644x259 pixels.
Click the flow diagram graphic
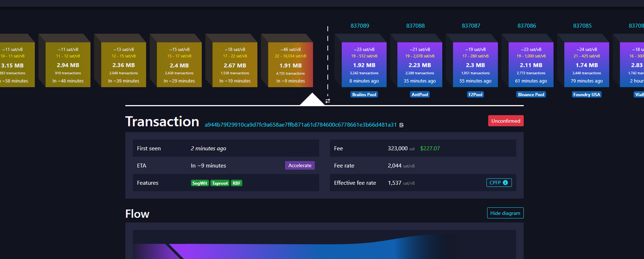(324, 245)
